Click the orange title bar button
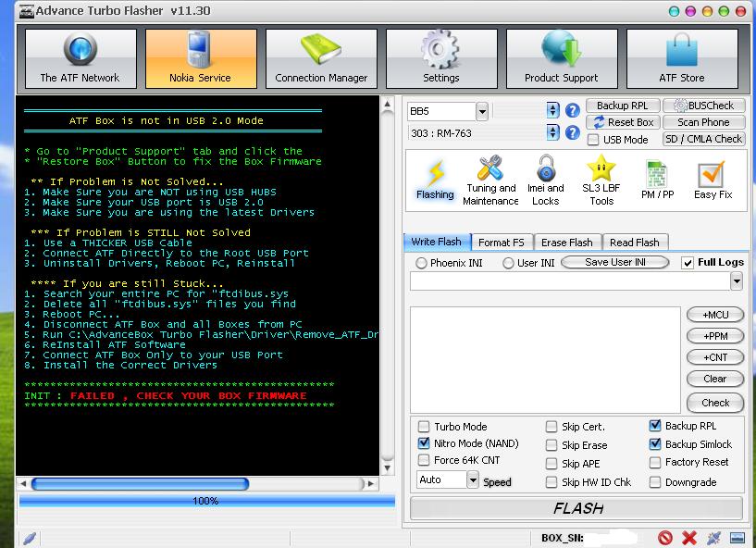 (707, 12)
